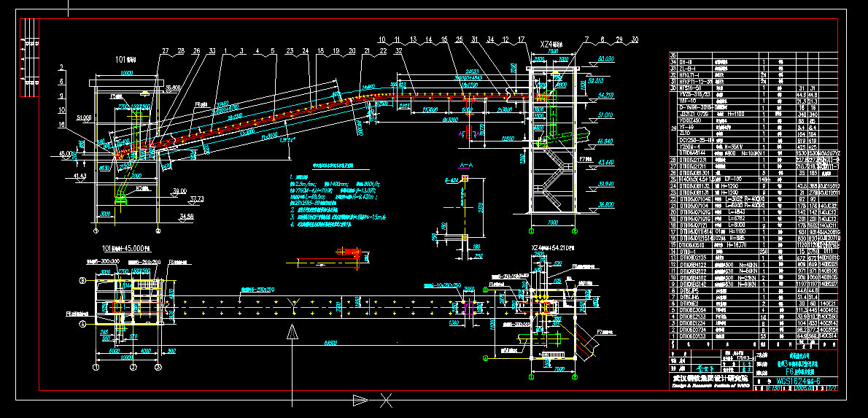Screen dimensions: 868x418
Task: Select the Y250M-4 motor entry
Action: (x=690, y=147)
